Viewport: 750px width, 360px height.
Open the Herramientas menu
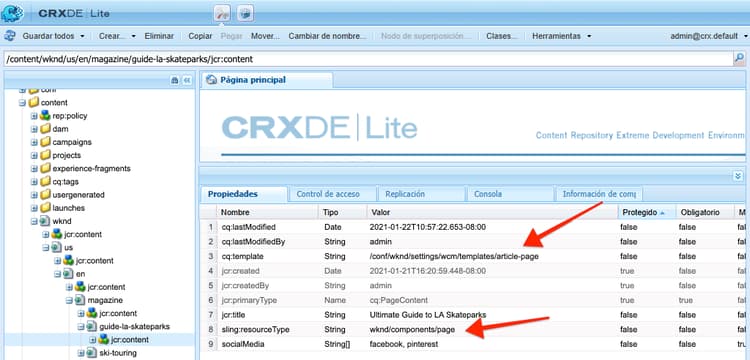pos(562,36)
